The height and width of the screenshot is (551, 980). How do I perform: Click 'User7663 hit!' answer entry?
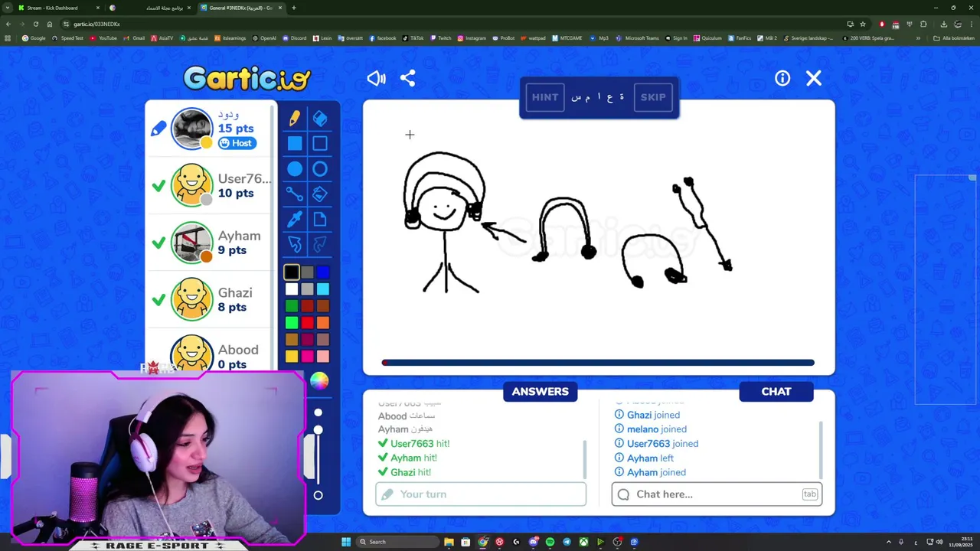click(x=413, y=444)
